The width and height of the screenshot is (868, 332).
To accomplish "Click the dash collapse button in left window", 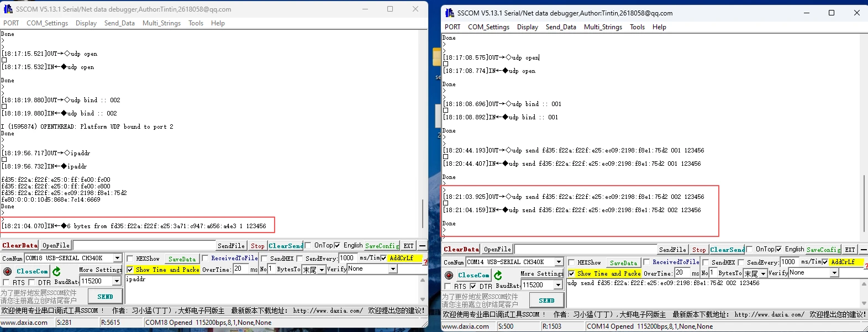I will pos(422,246).
